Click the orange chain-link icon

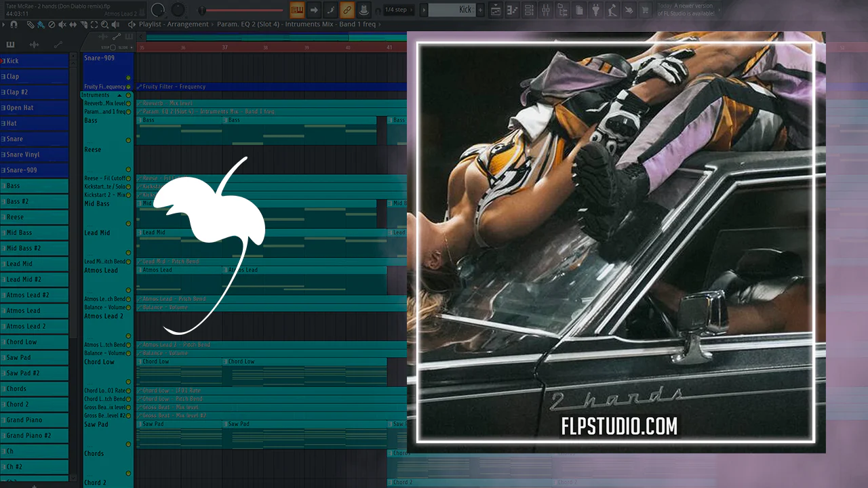tap(347, 9)
